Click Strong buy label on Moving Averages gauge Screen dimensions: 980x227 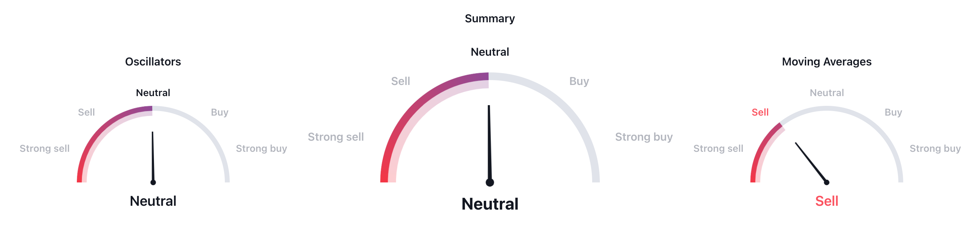(x=935, y=149)
